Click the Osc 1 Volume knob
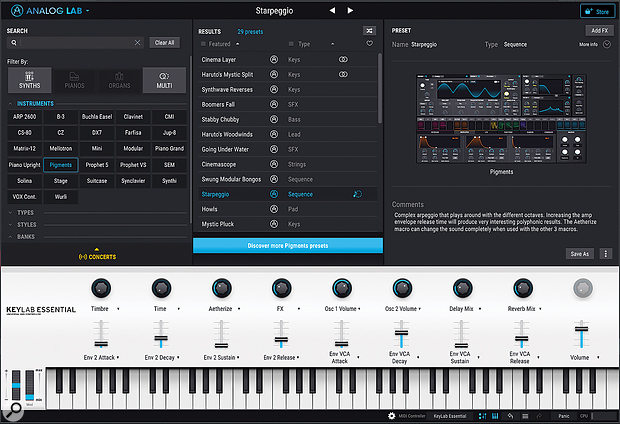The height and width of the screenshot is (424, 620). click(342, 288)
